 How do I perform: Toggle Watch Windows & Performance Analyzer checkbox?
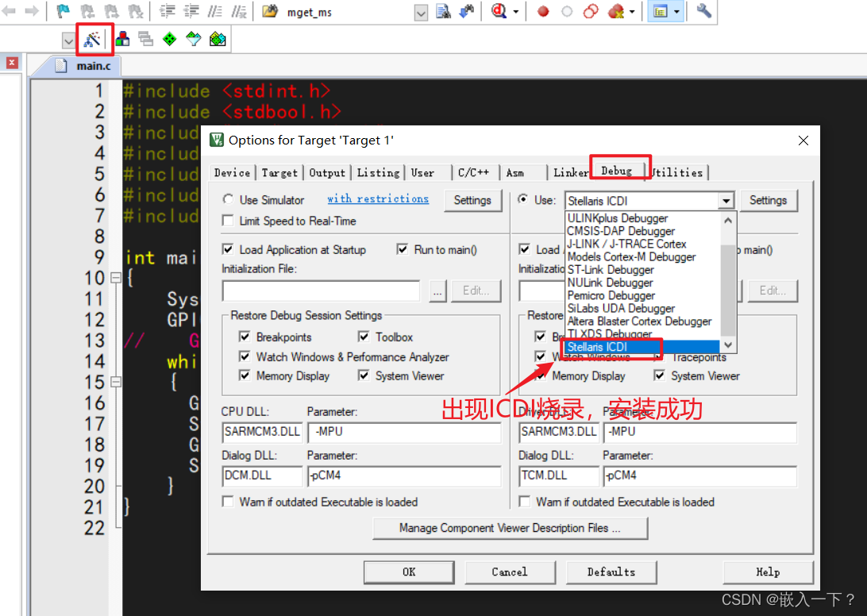[245, 356]
